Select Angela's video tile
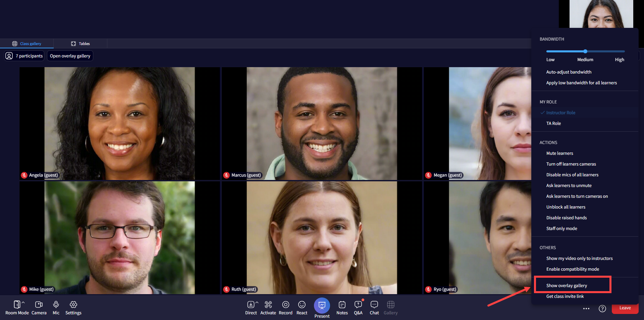The width and height of the screenshot is (644, 320). click(120, 124)
